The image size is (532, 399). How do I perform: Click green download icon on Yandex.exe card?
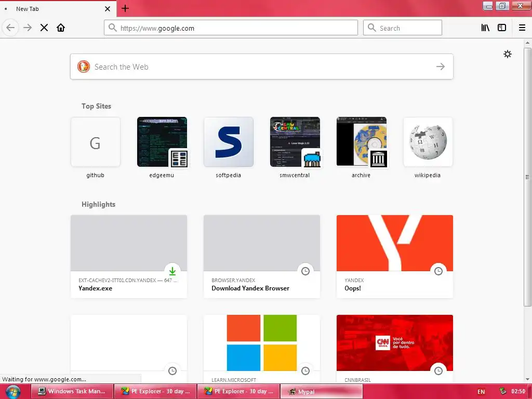(172, 271)
